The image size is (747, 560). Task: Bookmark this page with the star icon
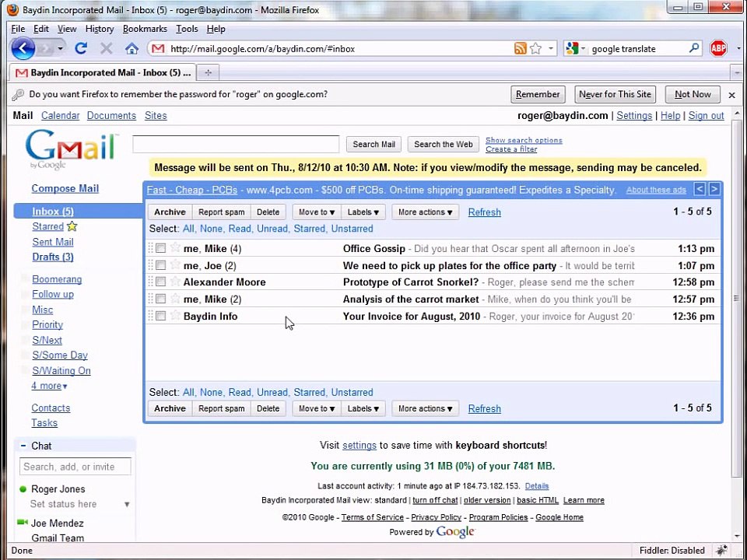tap(536, 48)
